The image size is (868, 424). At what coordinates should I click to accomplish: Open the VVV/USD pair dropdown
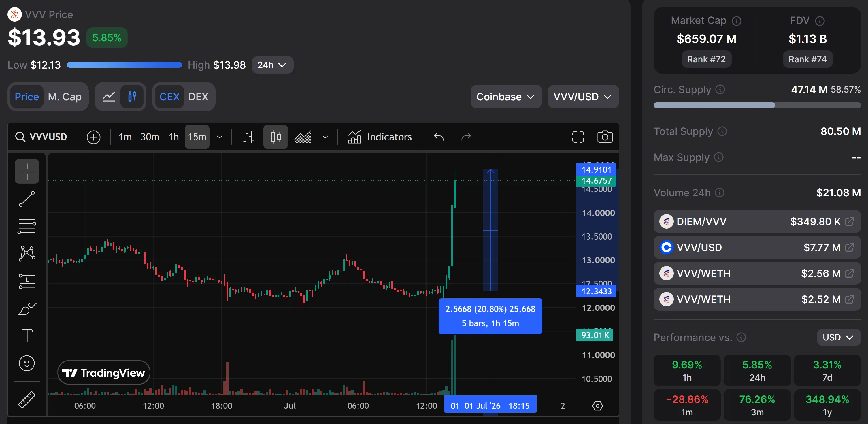(583, 97)
